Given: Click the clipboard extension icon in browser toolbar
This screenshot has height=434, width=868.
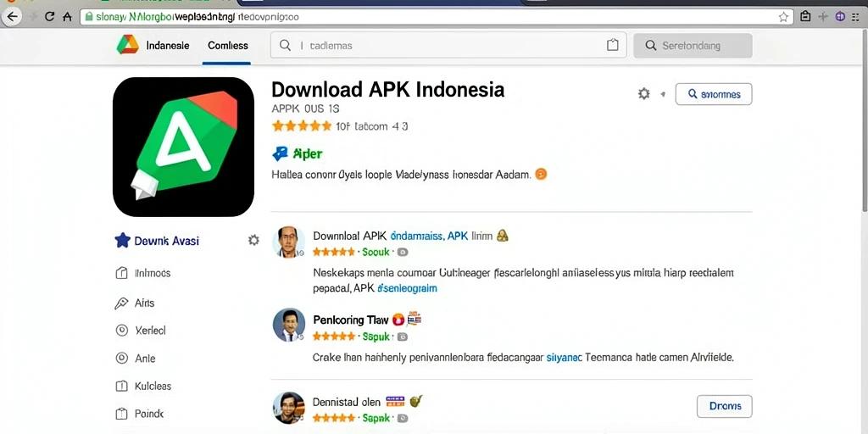Looking at the screenshot, I should coord(806,17).
